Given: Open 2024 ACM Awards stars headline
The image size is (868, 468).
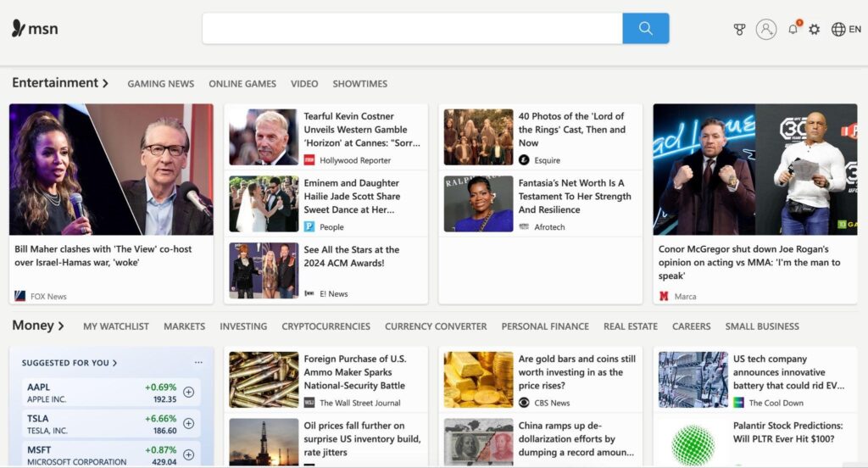Looking at the screenshot, I should pos(352,256).
